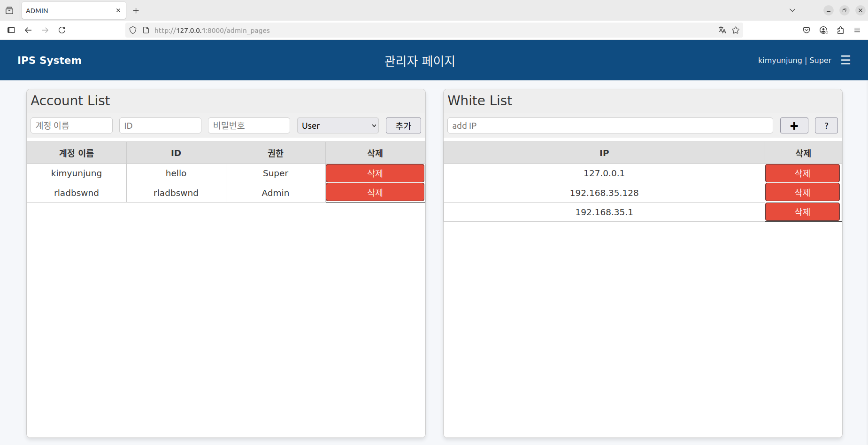Bookmark this page with star icon
Image resolution: width=868 pixels, height=445 pixels.
point(736,30)
